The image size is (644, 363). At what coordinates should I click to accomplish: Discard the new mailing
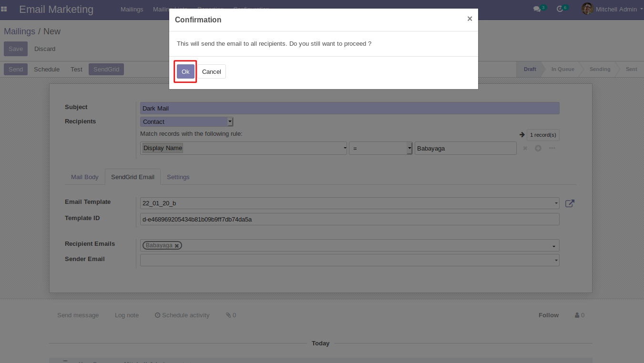[45, 49]
